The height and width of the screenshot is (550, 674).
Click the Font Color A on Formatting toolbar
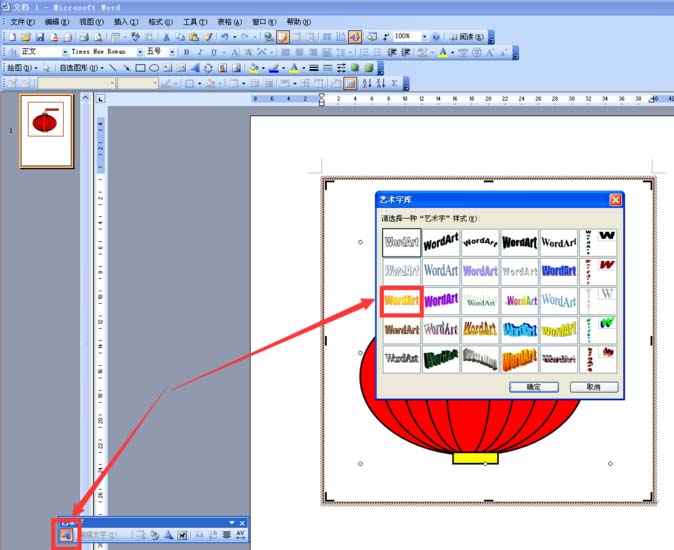click(443, 52)
